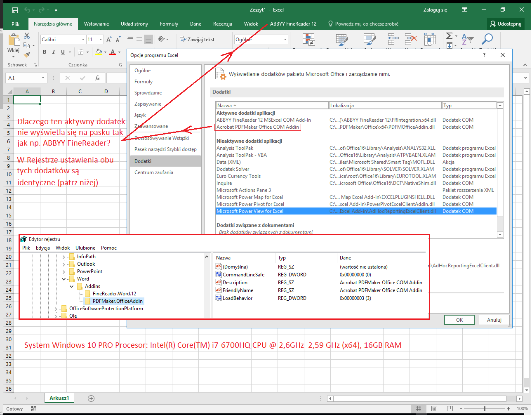The width and height of the screenshot is (532, 415).
Task: Click the Copy icon in Schowek group
Action: coord(27,45)
